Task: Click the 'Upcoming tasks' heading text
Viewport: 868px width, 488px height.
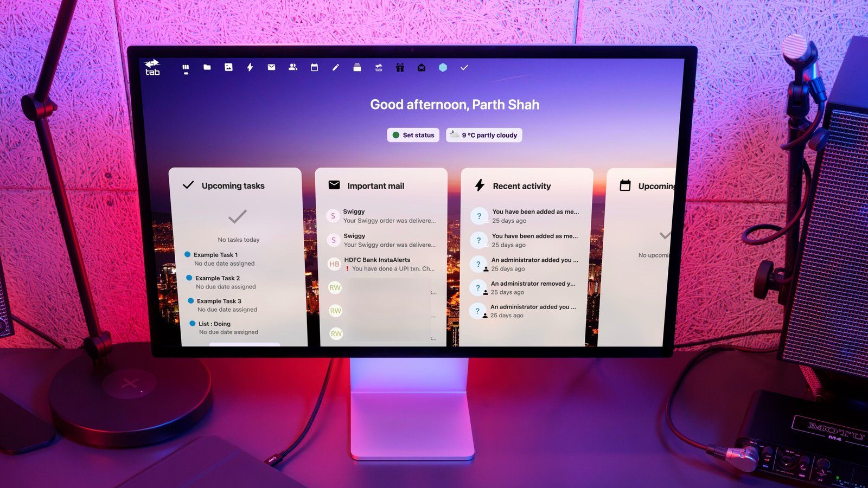Action: [x=233, y=185]
